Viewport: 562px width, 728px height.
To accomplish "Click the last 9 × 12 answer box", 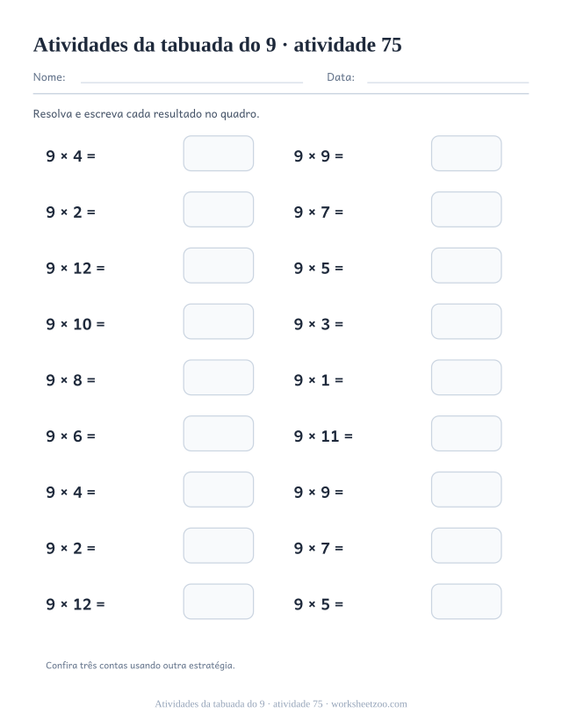I will tap(218, 602).
